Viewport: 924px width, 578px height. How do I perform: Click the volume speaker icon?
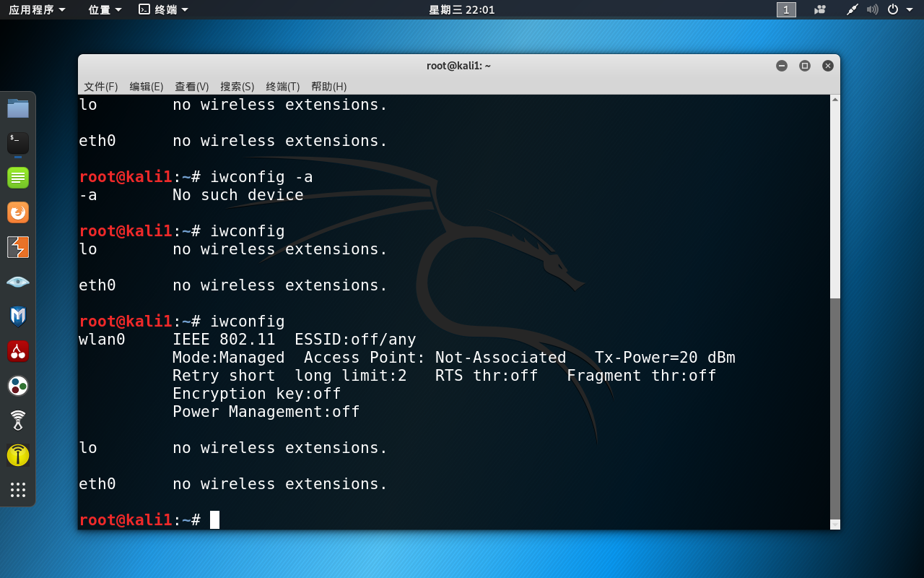(x=872, y=9)
